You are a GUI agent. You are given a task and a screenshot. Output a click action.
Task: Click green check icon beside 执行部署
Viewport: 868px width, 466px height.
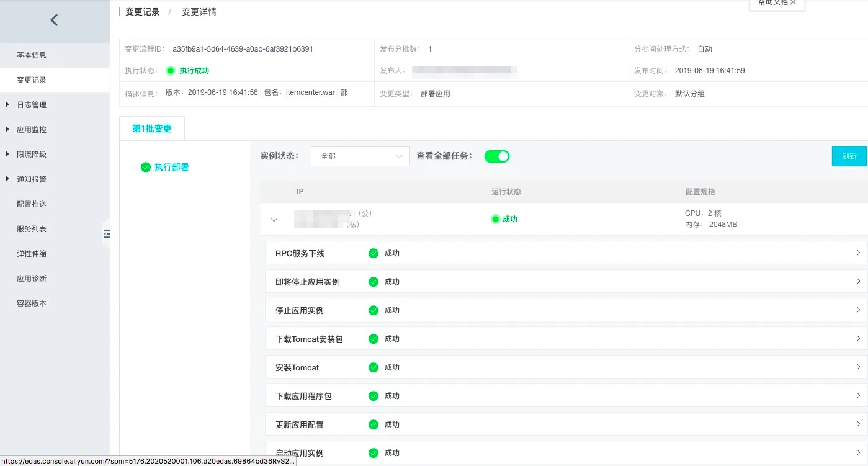point(146,167)
